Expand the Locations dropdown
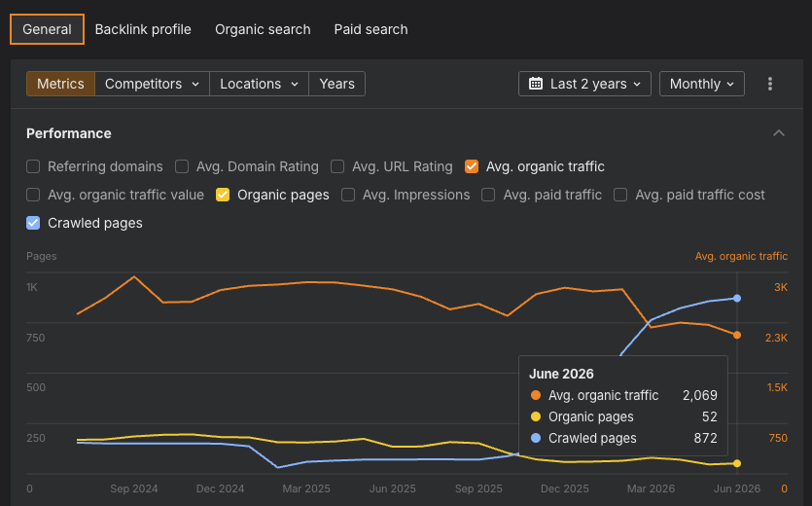 259,84
